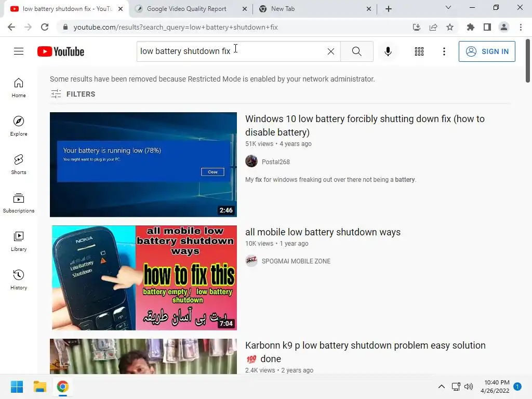Play the Nokia phone video thumbnail
Image resolution: width=532 pixels, height=399 pixels.
click(144, 277)
